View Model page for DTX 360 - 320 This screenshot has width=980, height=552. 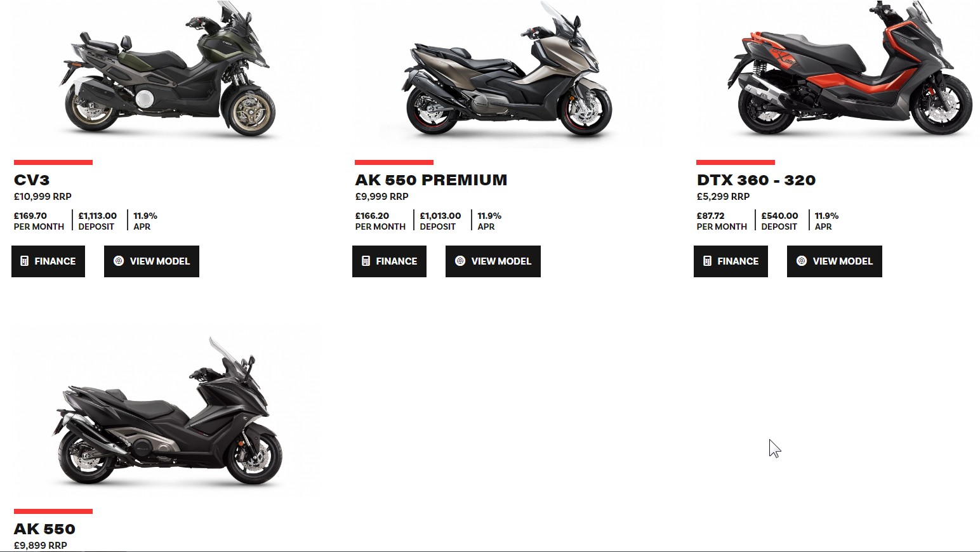835,261
